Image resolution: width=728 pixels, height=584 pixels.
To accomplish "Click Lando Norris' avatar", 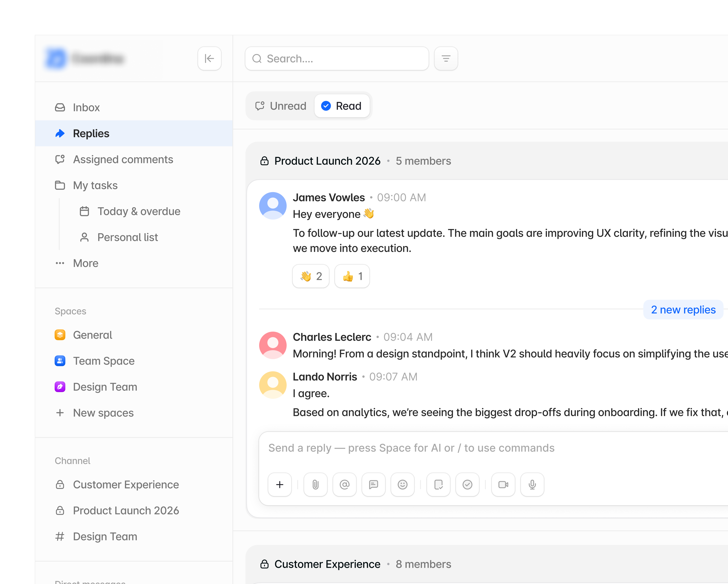I will [x=273, y=385].
